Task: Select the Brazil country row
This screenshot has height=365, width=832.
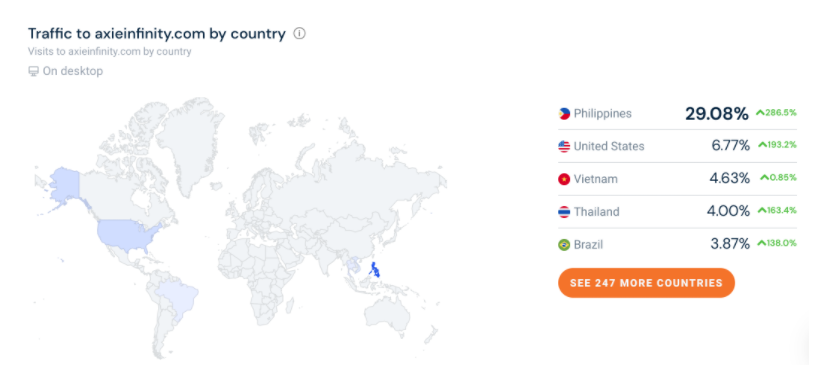Action: pos(677,245)
